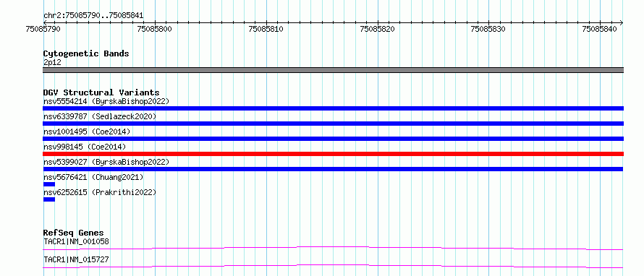
Task: Click ruler coordinate 75085810
Action: tap(266, 29)
